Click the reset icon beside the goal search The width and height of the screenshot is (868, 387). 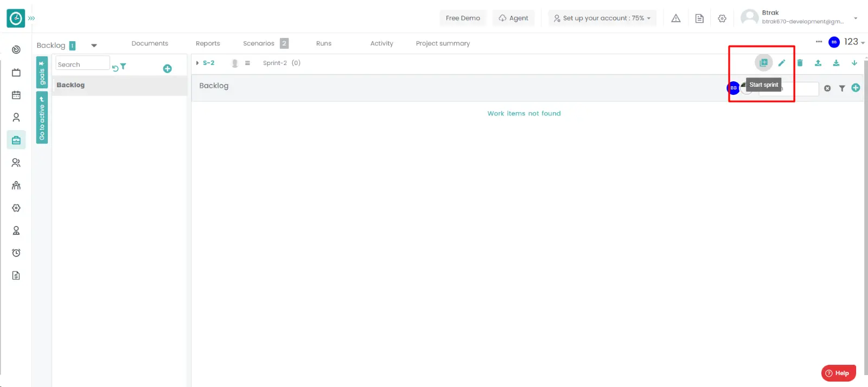click(115, 68)
